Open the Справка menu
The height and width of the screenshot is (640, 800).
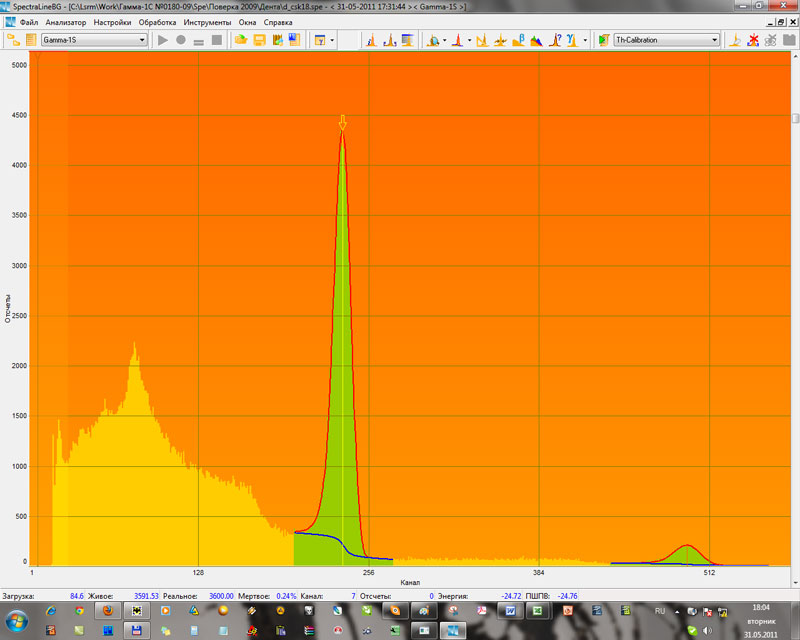(x=278, y=22)
